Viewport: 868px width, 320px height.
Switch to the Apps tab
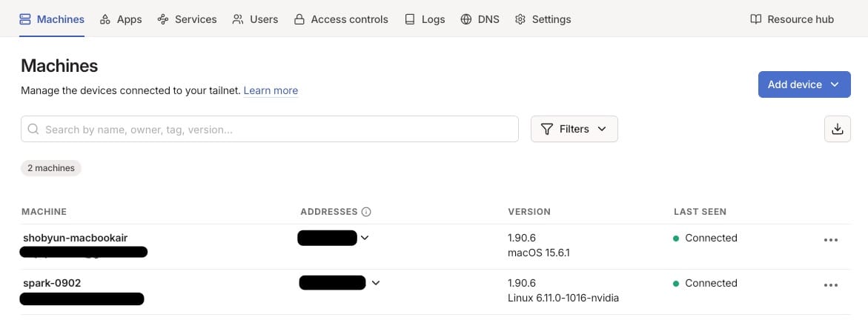[121, 19]
